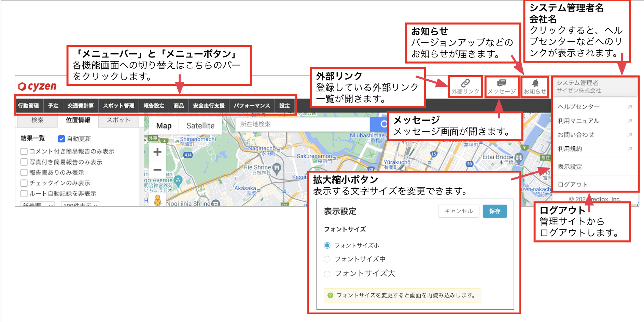Select フォントサイズ中 radio button
Screen dimensions: 644x322
[327, 259]
